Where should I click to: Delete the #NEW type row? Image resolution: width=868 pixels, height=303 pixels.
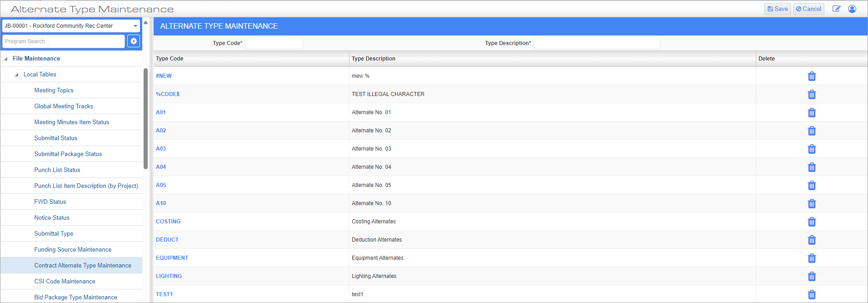click(x=812, y=76)
